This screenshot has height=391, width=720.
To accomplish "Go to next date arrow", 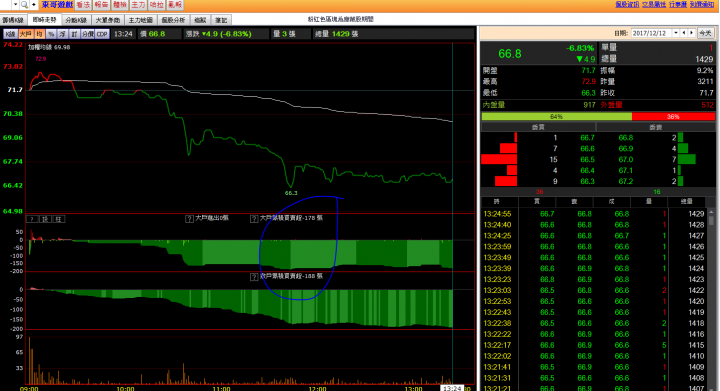I will [x=692, y=33].
